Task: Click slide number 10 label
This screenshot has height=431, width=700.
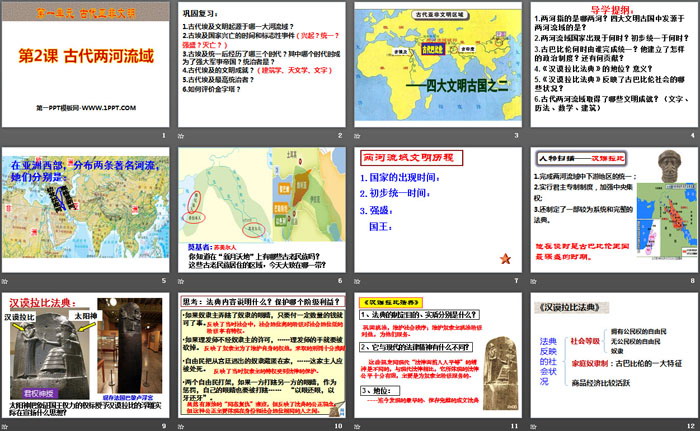Action: [x=338, y=426]
